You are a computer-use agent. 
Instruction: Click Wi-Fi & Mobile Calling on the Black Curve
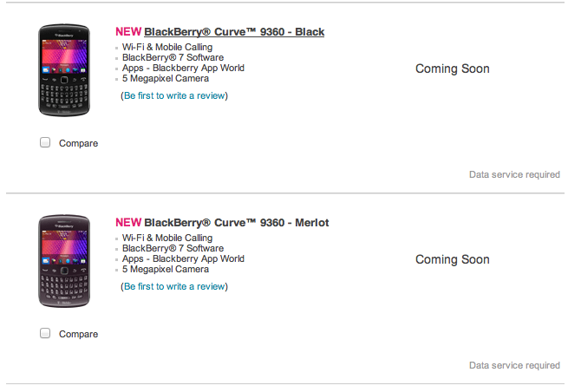click(x=167, y=47)
